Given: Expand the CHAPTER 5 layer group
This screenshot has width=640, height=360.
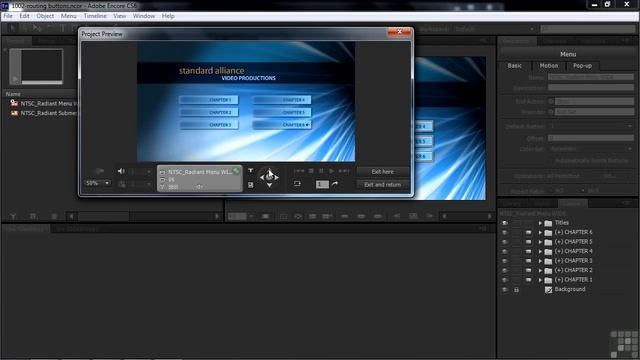Looking at the screenshot, I should pos(540,242).
